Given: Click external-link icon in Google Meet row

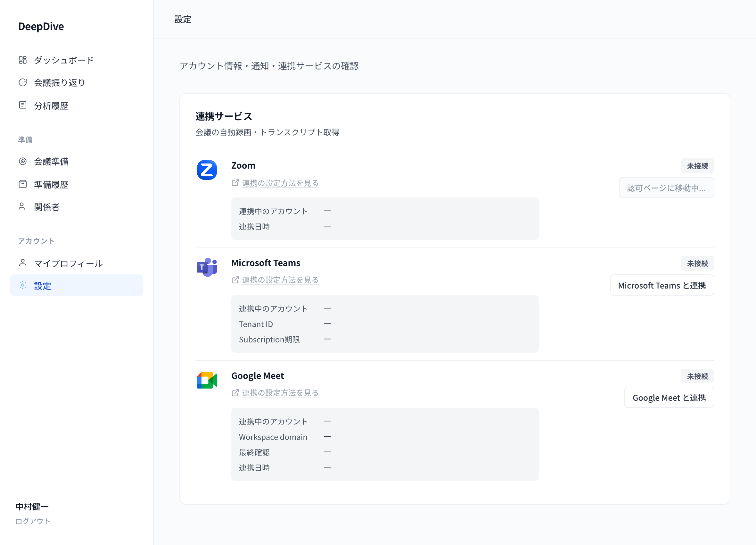Looking at the screenshot, I should (235, 393).
